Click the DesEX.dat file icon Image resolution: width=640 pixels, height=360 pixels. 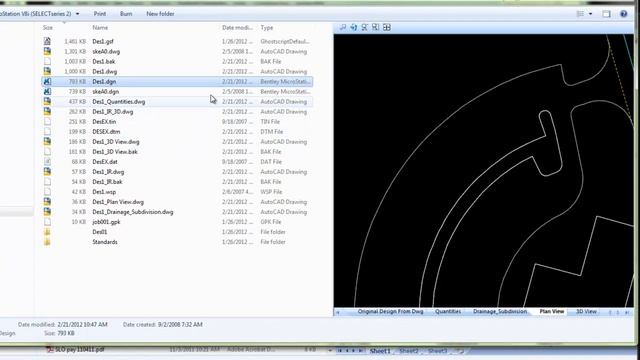coord(47,162)
